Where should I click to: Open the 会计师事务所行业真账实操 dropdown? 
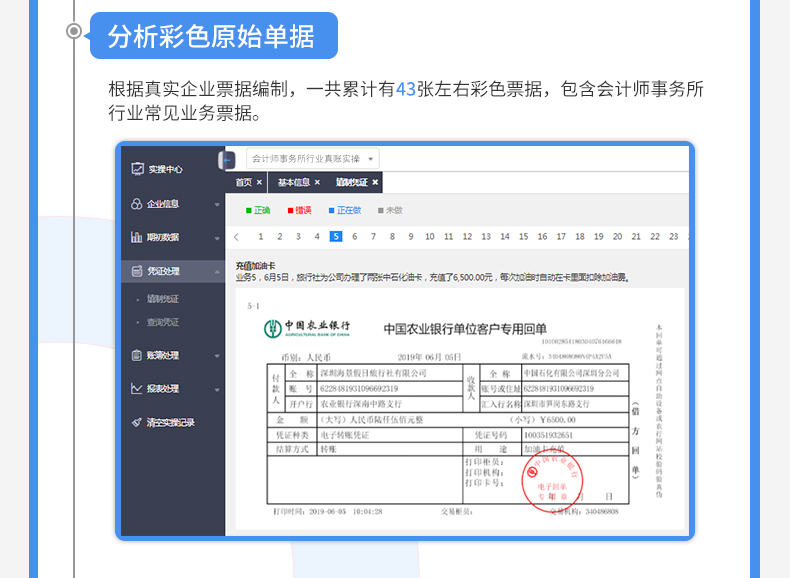click(312, 159)
